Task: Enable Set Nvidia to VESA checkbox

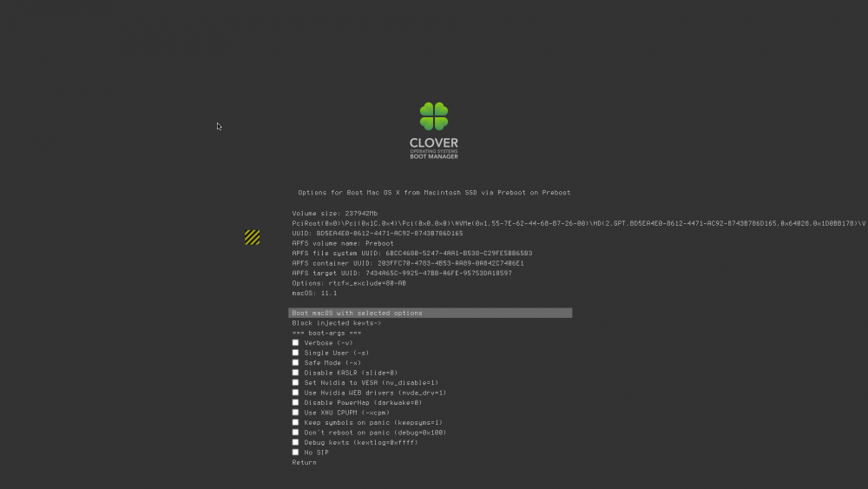Action: point(295,383)
